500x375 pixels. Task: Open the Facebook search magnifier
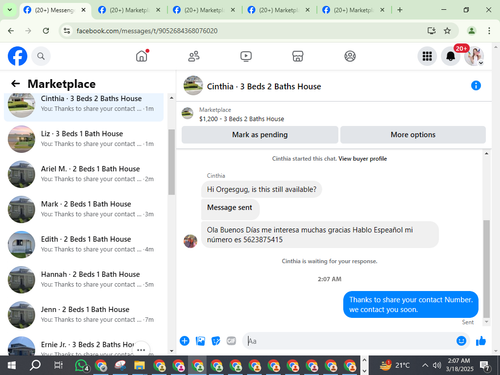coord(41,56)
